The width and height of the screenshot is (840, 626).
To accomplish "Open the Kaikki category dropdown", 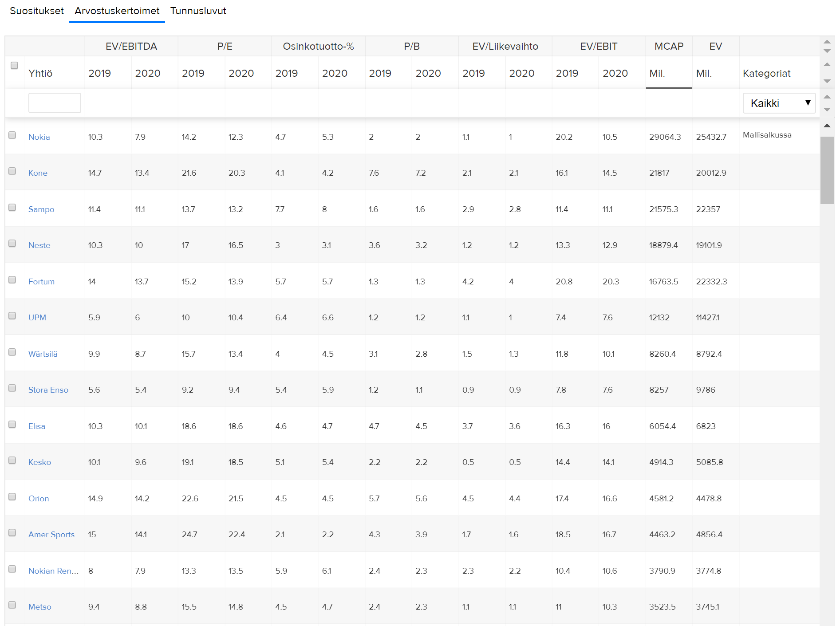I will pos(779,103).
